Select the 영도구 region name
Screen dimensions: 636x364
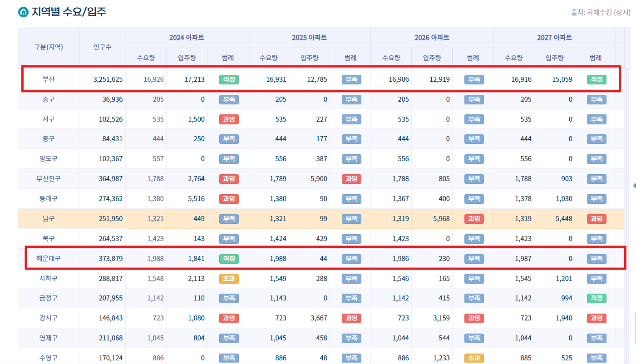coord(49,159)
